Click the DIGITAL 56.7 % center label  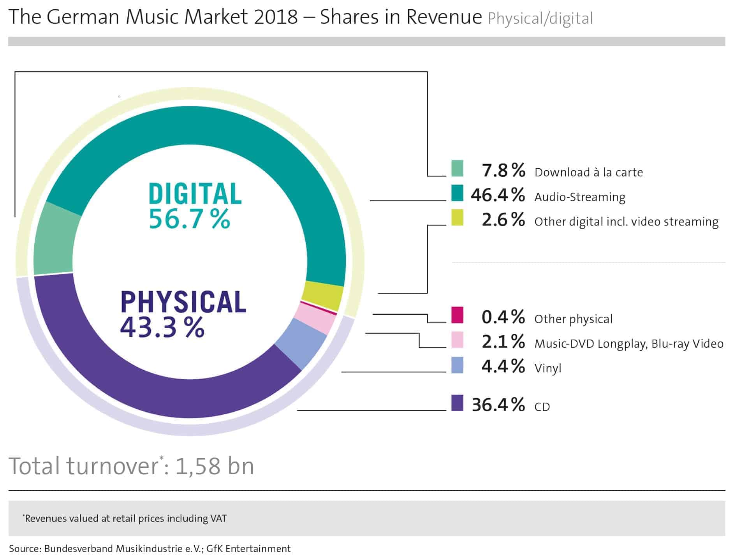[x=195, y=205]
